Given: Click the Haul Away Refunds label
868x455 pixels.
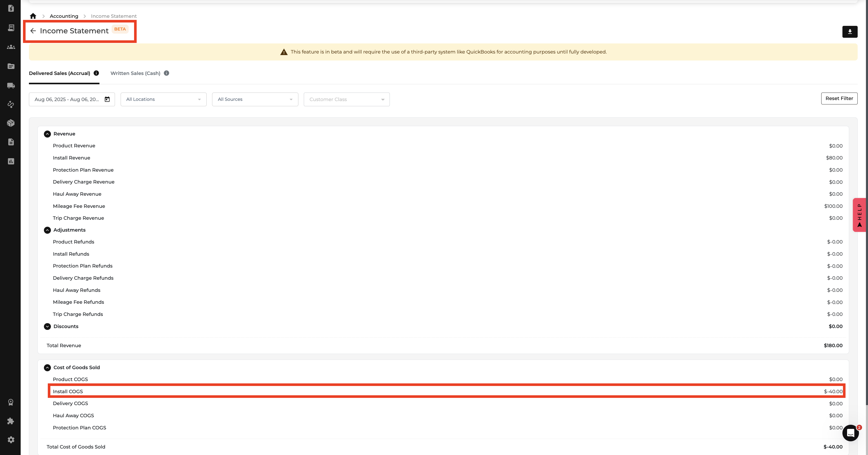Looking at the screenshot, I should point(76,290).
